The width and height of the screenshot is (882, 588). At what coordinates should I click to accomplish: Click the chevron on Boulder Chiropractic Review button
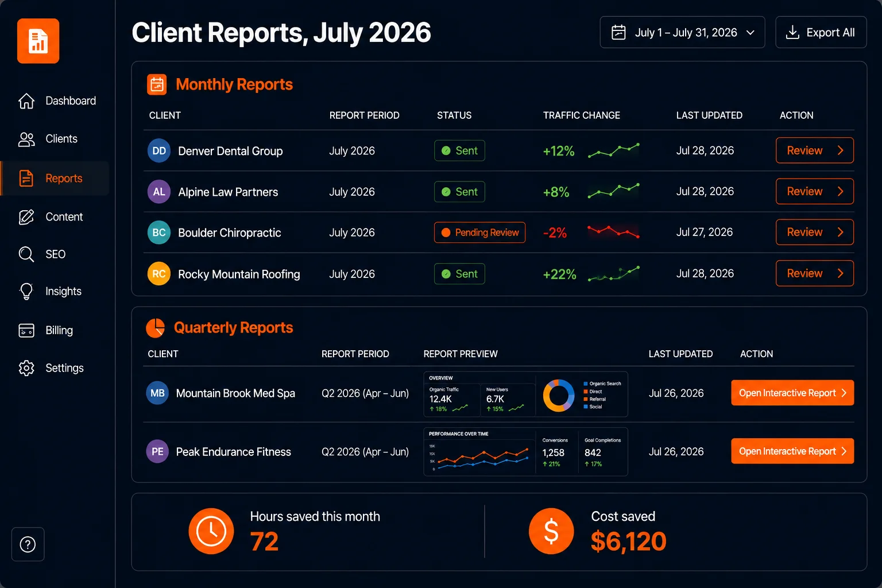point(840,232)
